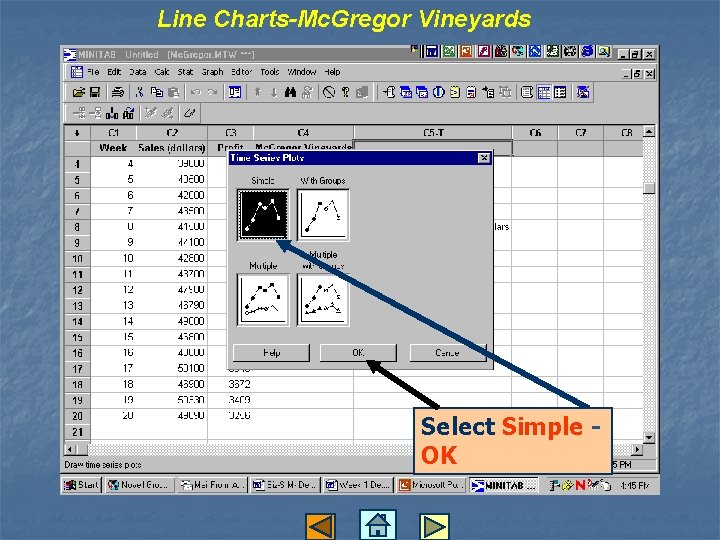Click Cancel in Time Series Plots dialog
Screen dimensions: 720x540
448,353
